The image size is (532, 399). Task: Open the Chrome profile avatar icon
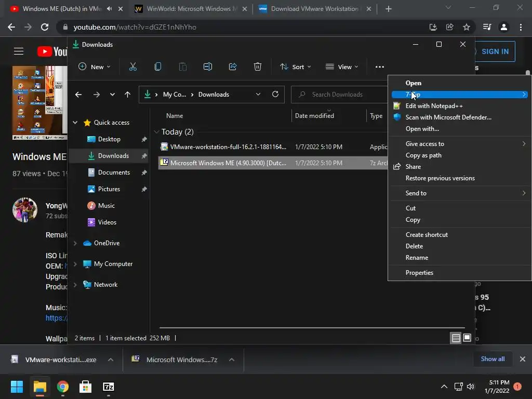(504, 27)
